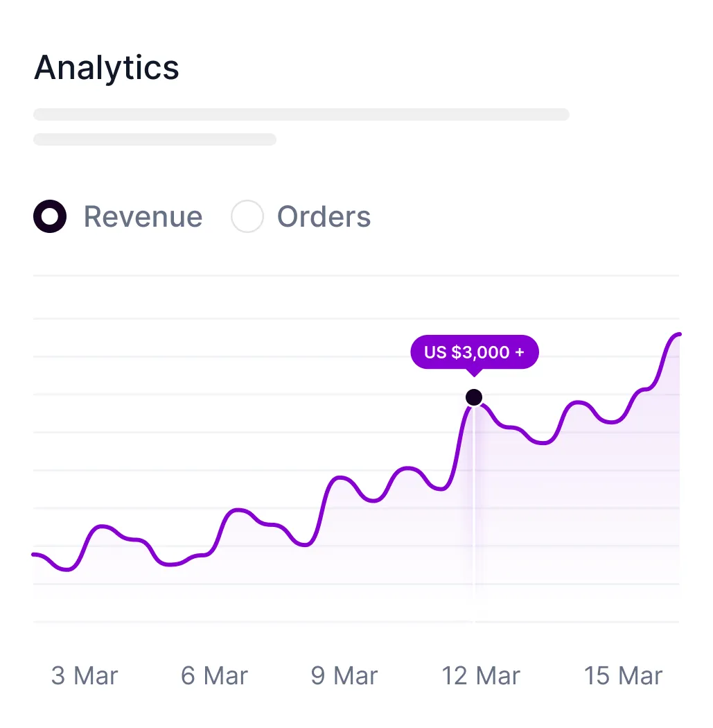Click the 9 Mar axis label
This screenshot has height=728, width=713.
point(344,675)
